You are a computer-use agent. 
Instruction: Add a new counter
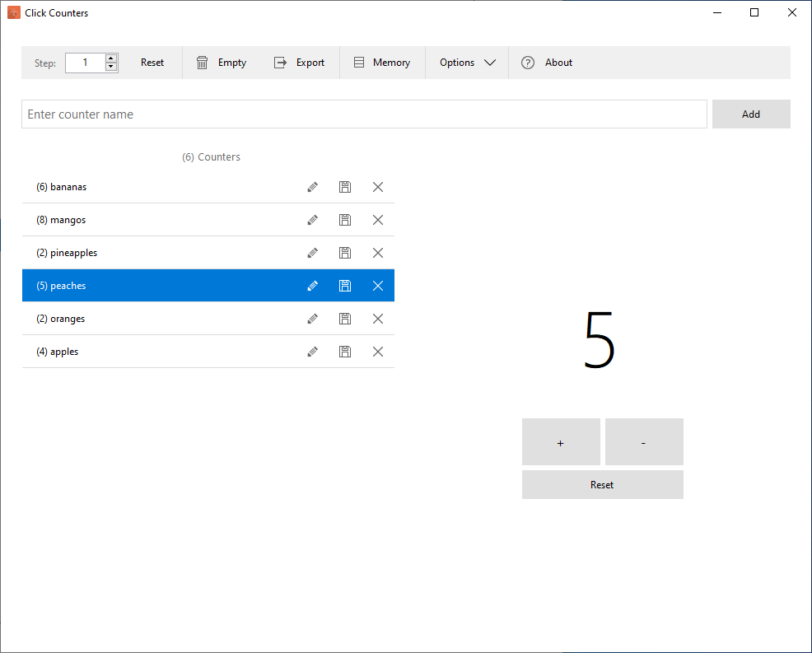click(x=751, y=114)
